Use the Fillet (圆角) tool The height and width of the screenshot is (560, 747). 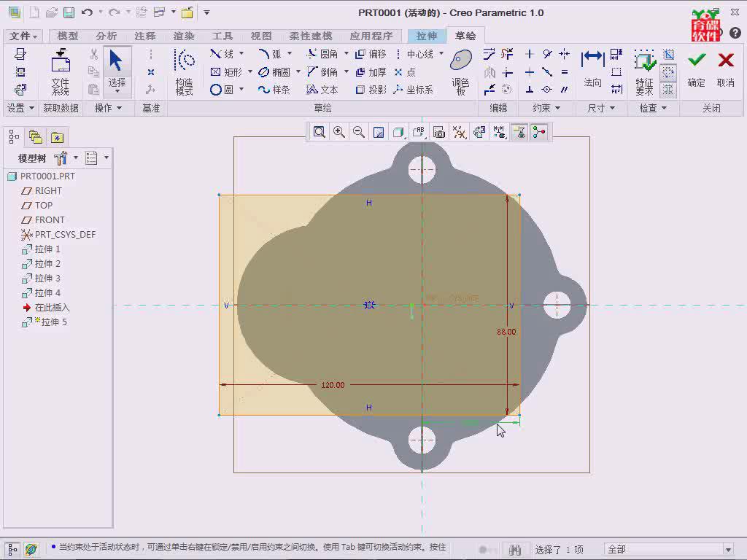[322, 54]
